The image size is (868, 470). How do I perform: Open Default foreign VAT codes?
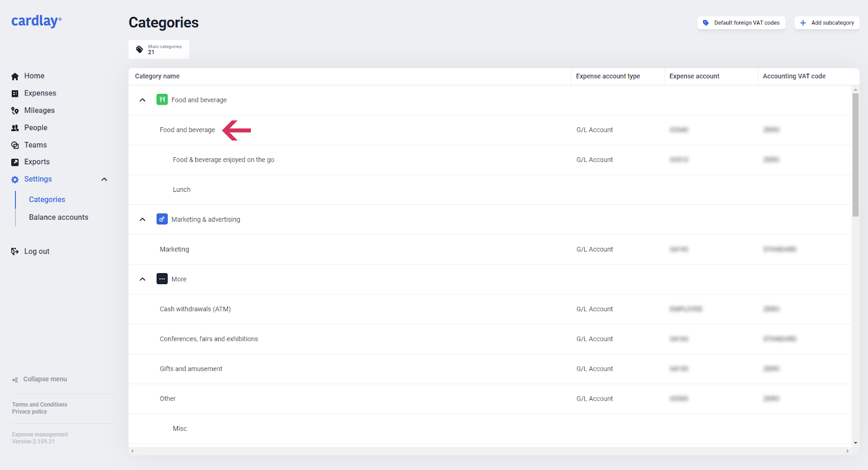tap(741, 23)
